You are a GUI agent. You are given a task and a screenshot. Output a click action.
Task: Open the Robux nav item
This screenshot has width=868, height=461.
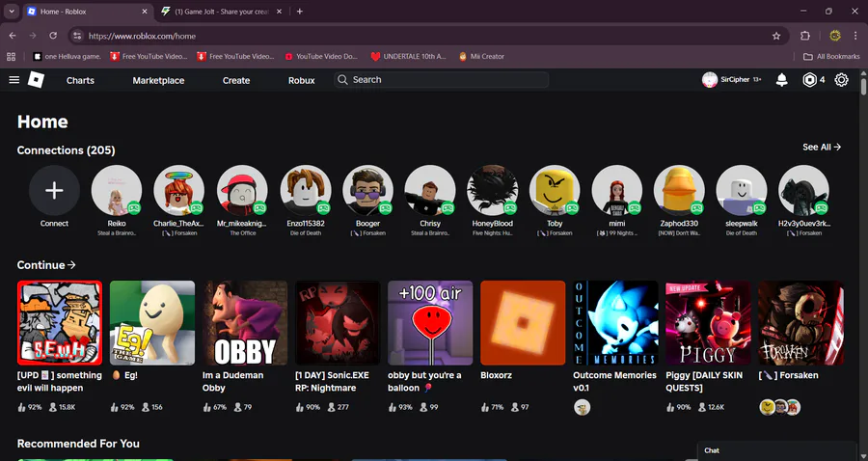point(302,80)
